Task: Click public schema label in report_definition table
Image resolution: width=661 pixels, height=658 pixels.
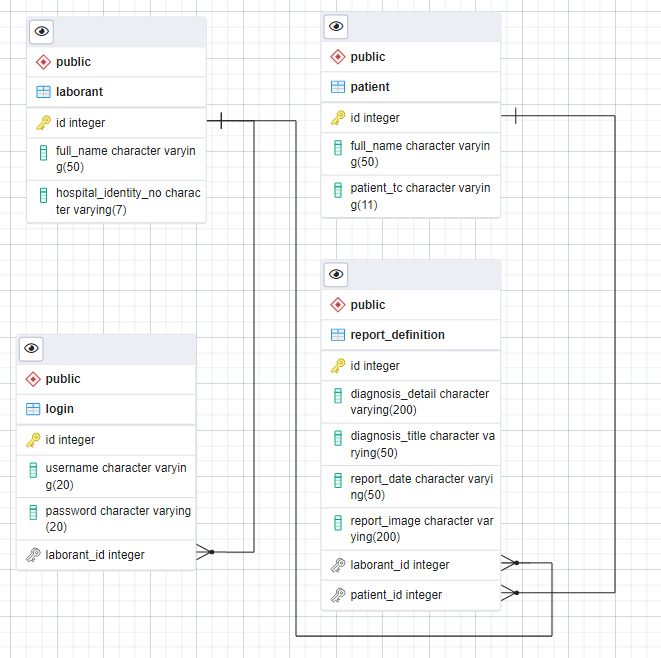Action: (x=368, y=305)
